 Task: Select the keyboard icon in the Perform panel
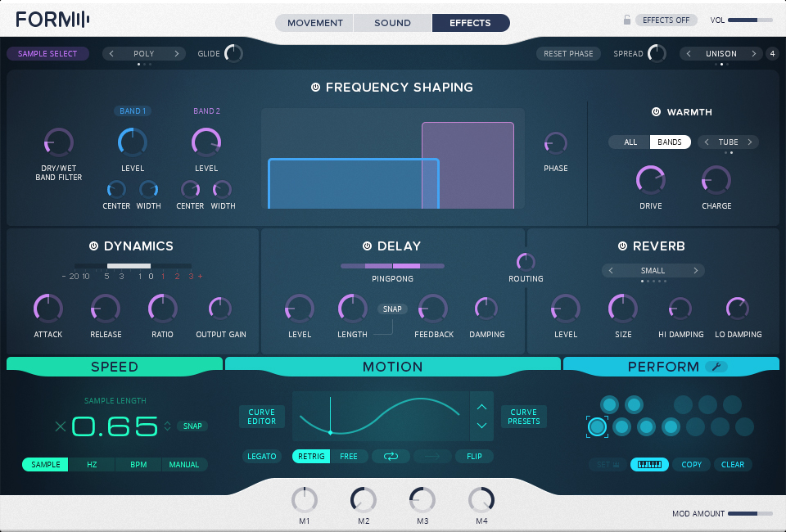click(x=649, y=464)
